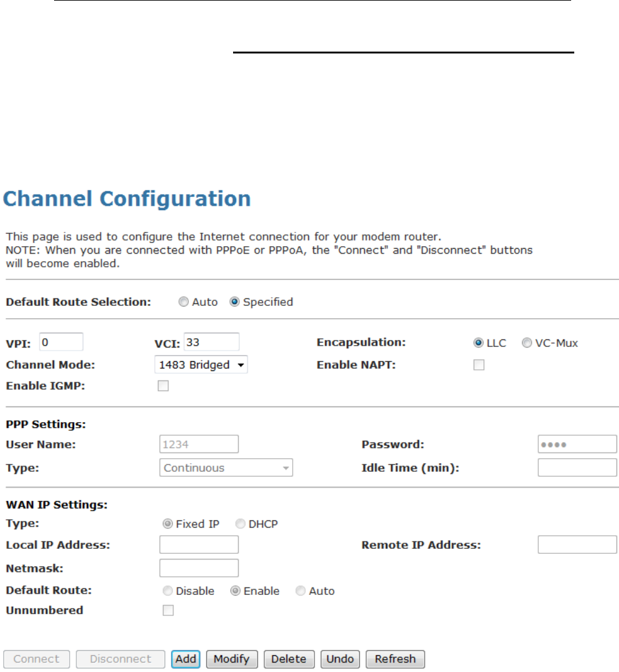The width and height of the screenshot is (619, 672).
Task: Click the Modify button
Action: pyautogui.click(x=232, y=659)
